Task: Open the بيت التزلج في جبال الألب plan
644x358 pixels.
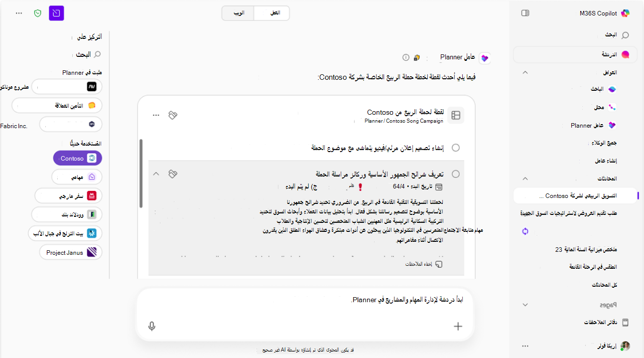Action: point(65,233)
